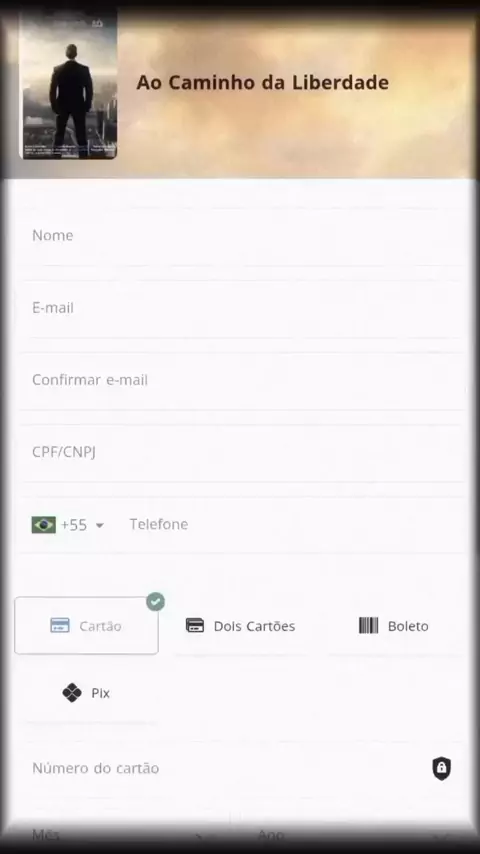
Task: Choose Dois Cartões payment option
Action: click(240, 626)
